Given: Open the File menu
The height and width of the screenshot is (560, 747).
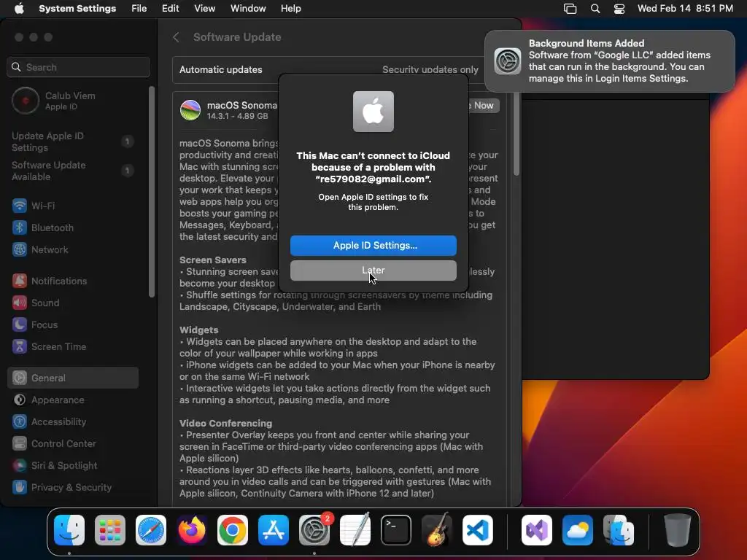Looking at the screenshot, I should (x=139, y=9).
